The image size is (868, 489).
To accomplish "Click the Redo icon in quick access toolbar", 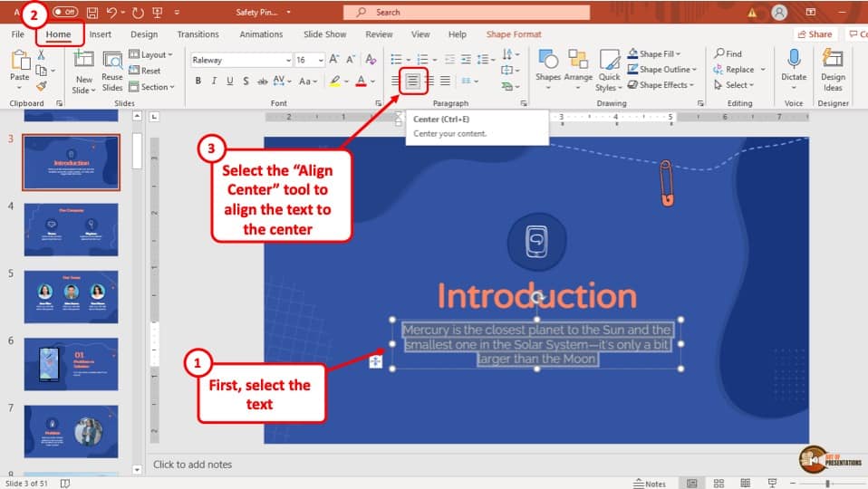I will pos(138,12).
